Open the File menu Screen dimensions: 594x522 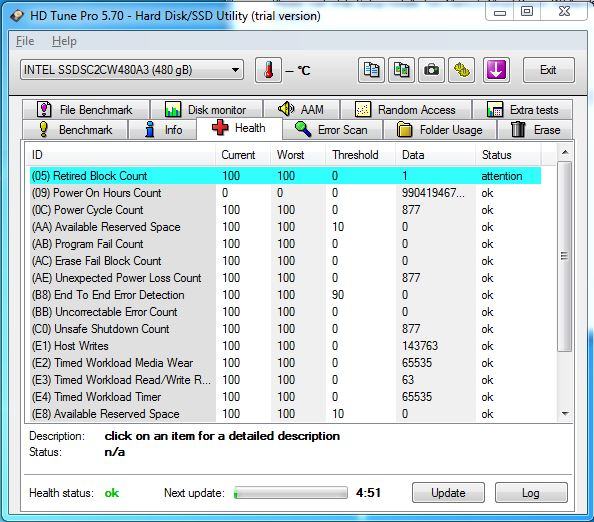point(25,41)
